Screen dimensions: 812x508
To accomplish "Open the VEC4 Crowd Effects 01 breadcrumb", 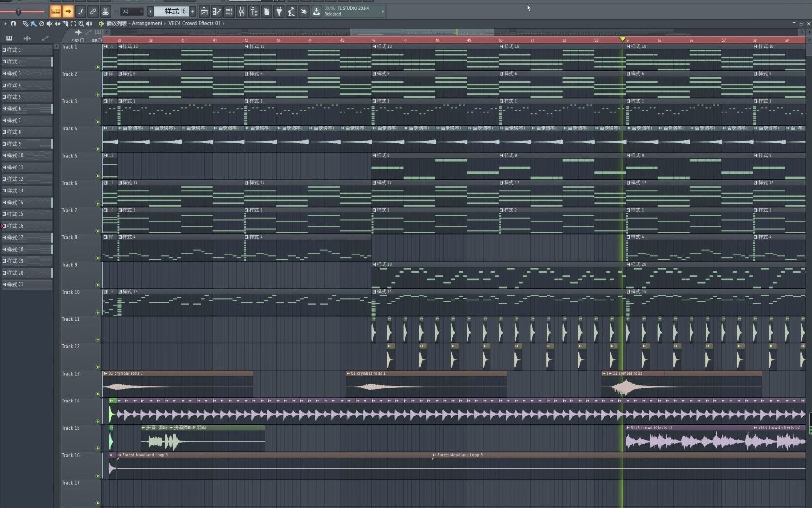I will pyautogui.click(x=194, y=23).
